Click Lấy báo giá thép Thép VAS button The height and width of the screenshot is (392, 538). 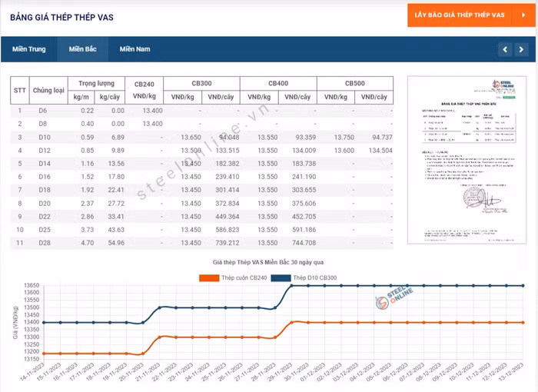click(x=471, y=15)
